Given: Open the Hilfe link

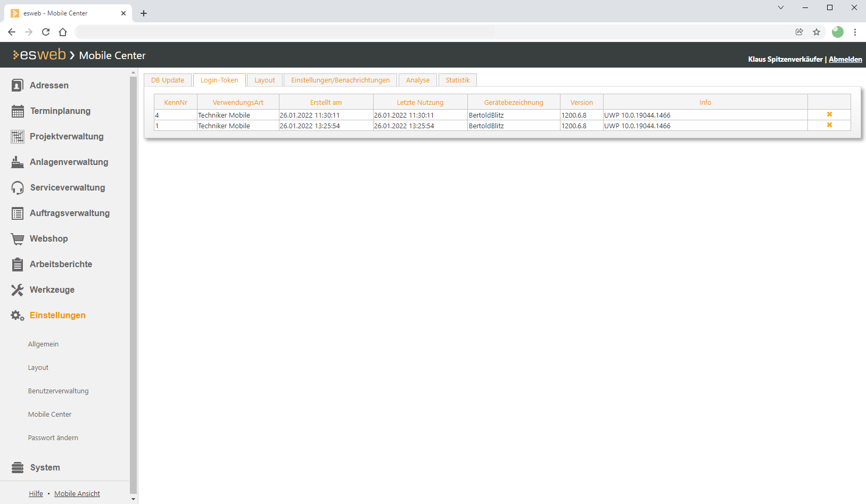Looking at the screenshot, I should coord(36,493).
